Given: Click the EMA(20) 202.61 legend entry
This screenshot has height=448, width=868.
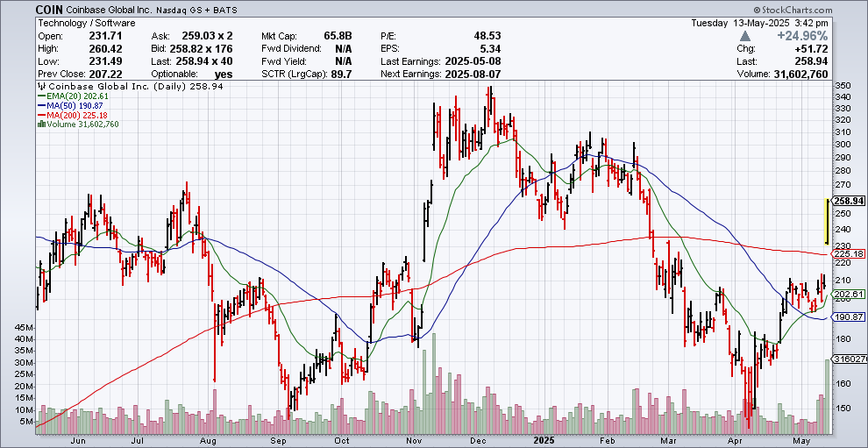Looking at the screenshot, I should [x=73, y=96].
